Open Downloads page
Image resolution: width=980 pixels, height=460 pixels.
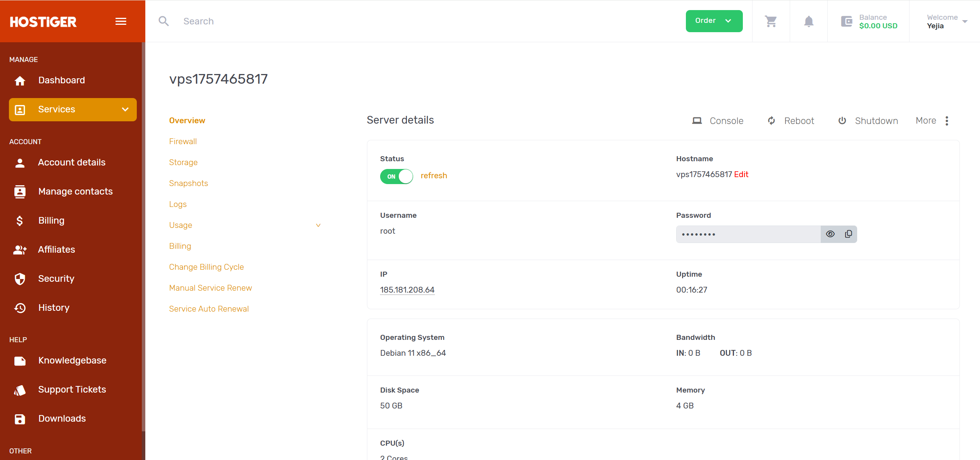62,419
